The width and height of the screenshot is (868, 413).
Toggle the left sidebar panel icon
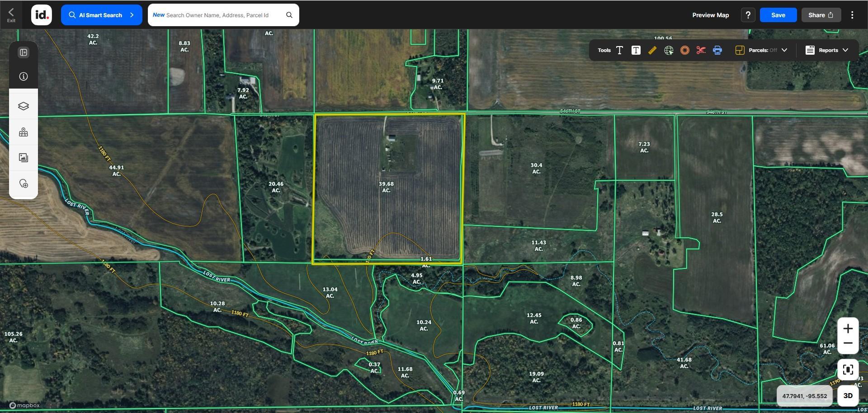pos(24,52)
